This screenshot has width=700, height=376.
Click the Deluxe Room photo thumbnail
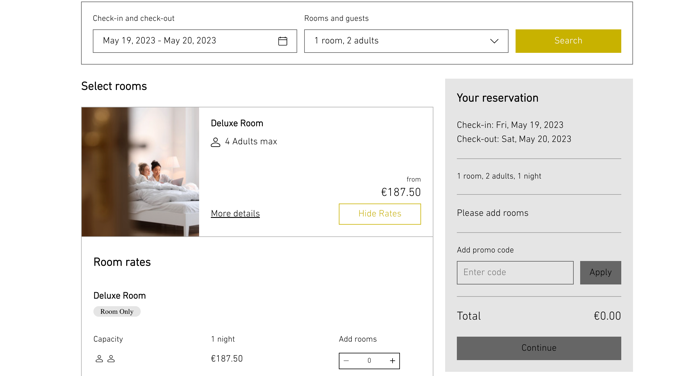(140, 171)
